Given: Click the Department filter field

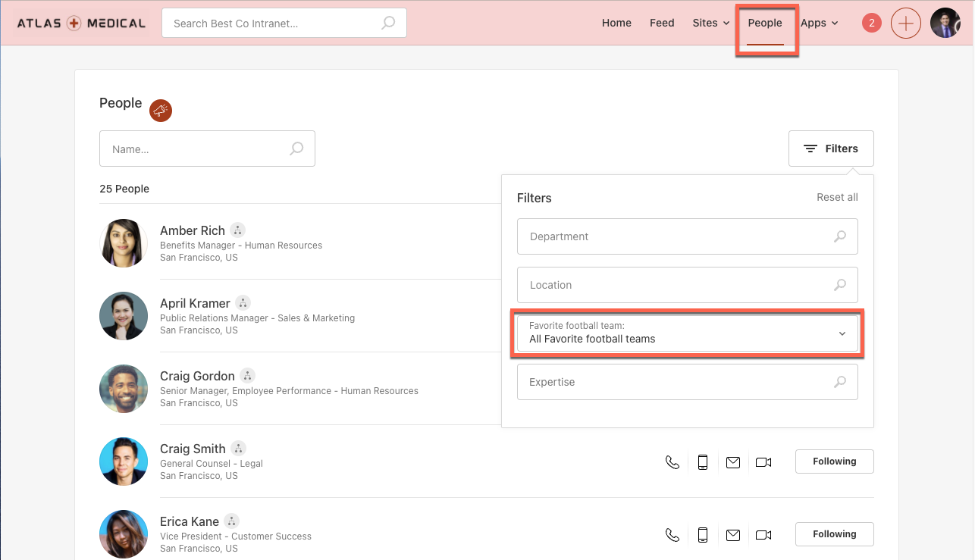Looking at the screenshot, I should point(687,237).
